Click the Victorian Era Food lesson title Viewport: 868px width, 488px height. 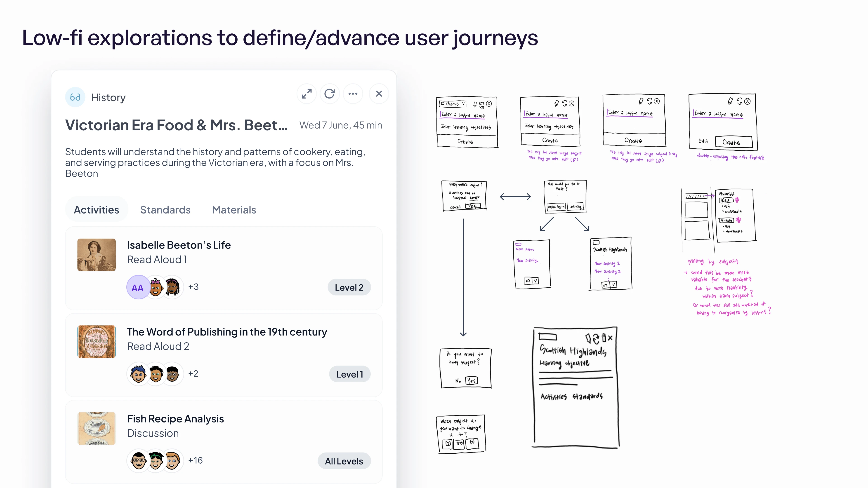pyautogui.click(x=176, y=125)
